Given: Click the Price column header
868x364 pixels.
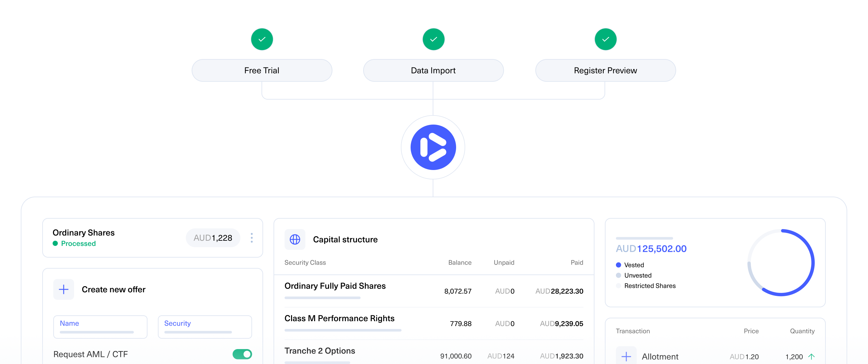Looking at the screenshot, I should click(751, 331).
